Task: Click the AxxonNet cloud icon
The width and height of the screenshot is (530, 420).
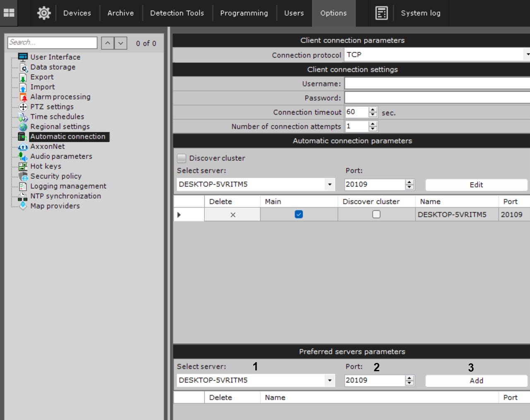Action: (23, 147)
